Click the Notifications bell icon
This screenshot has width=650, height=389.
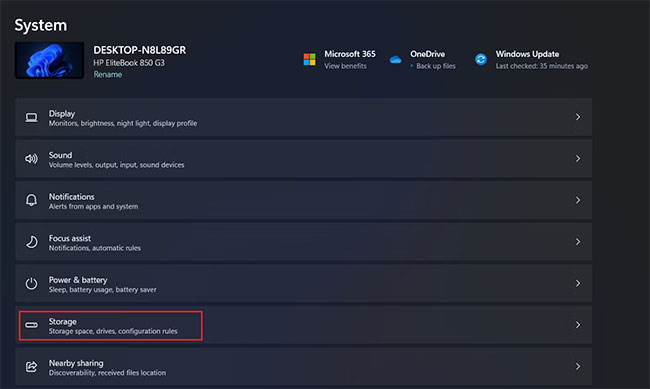pos(31,200)
